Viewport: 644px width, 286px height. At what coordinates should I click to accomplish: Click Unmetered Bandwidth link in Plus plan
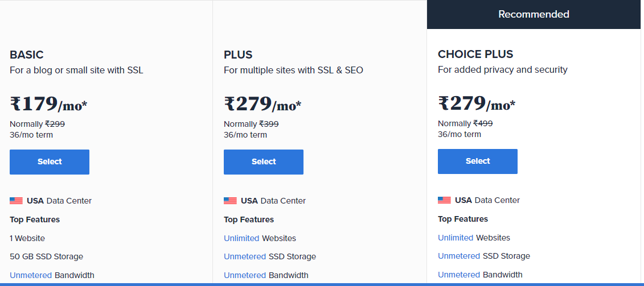245,275
